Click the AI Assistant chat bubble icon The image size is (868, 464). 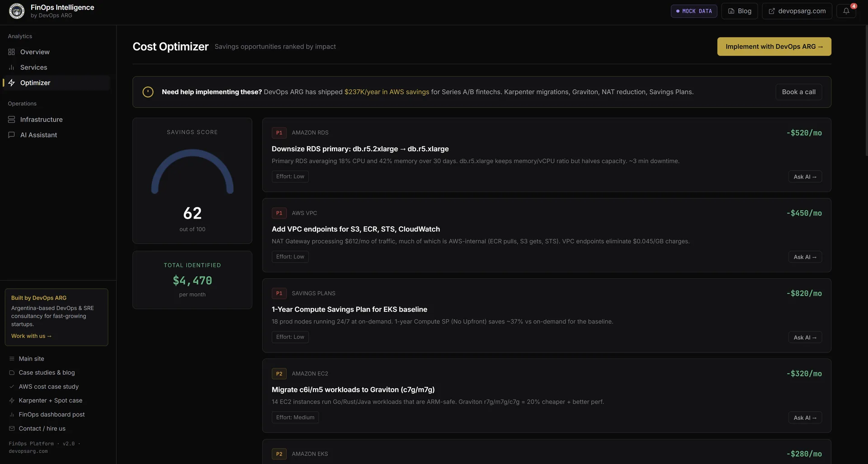coord(11,135)
